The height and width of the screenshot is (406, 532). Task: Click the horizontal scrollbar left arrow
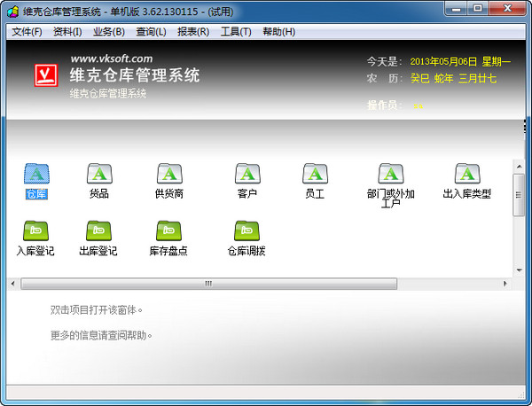click(x=13, y=283)
